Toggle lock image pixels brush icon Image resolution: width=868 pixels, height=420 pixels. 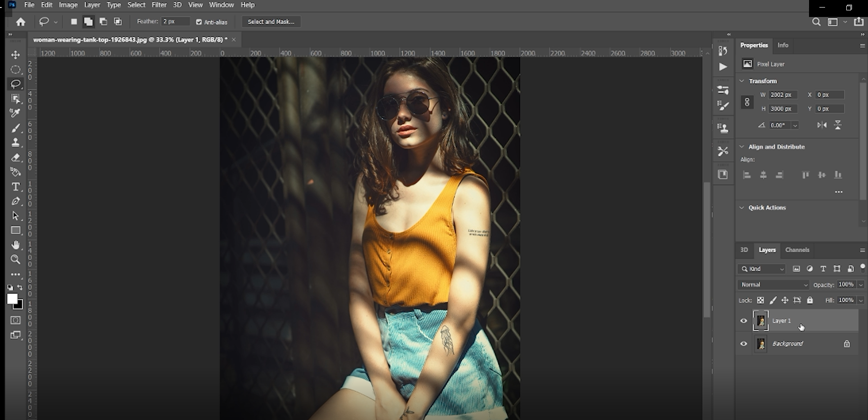(x=773, y=300)
